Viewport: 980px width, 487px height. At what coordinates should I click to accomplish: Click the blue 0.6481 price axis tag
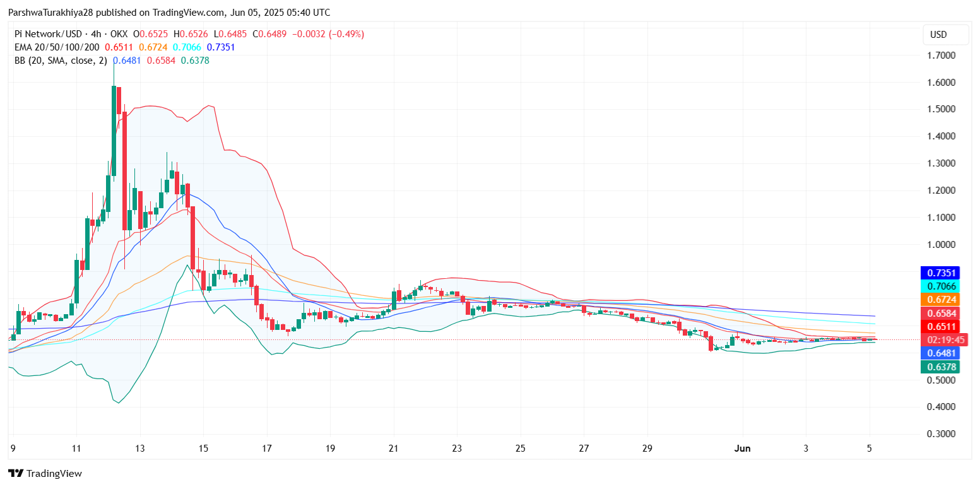[940, 353]
